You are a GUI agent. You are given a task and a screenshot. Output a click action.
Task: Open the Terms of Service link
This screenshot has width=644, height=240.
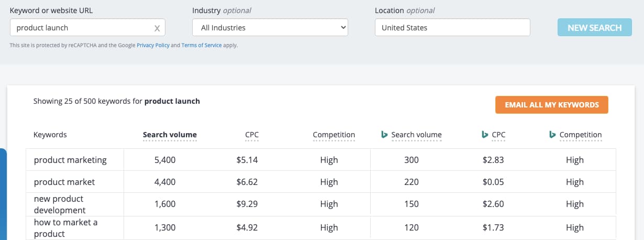[202, 46]
